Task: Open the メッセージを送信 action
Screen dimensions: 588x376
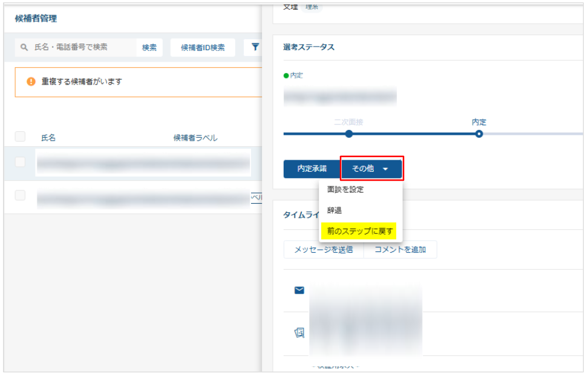Action: (324, 250)
